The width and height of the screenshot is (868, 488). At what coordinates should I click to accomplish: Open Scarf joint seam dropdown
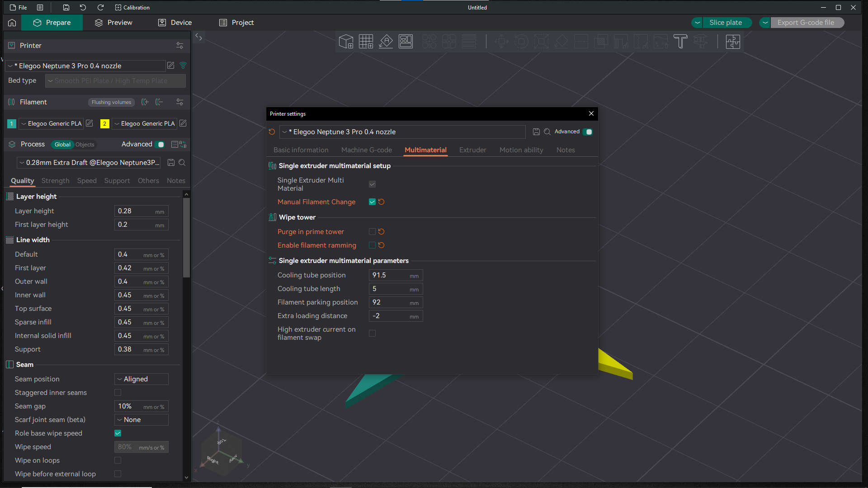(x=142, y=420)
